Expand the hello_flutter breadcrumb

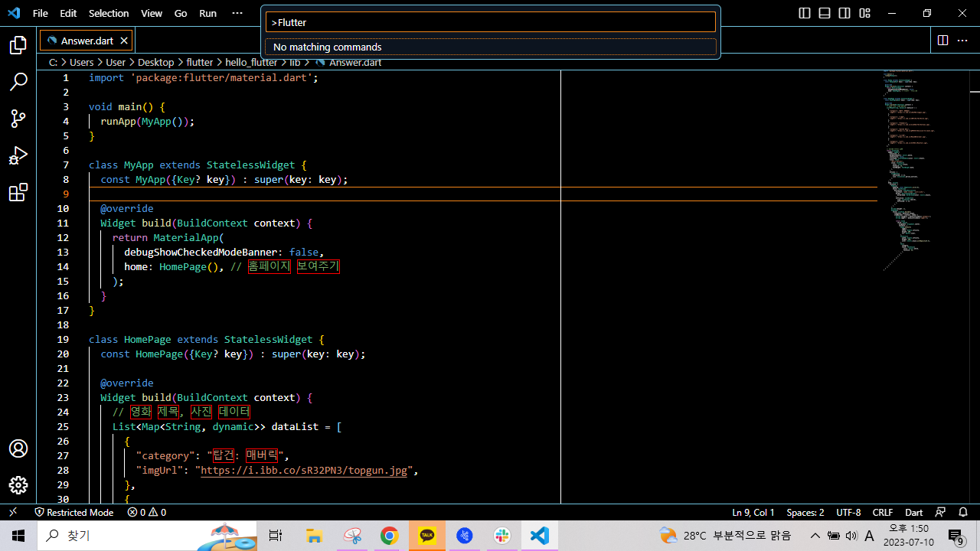point(251,62)
